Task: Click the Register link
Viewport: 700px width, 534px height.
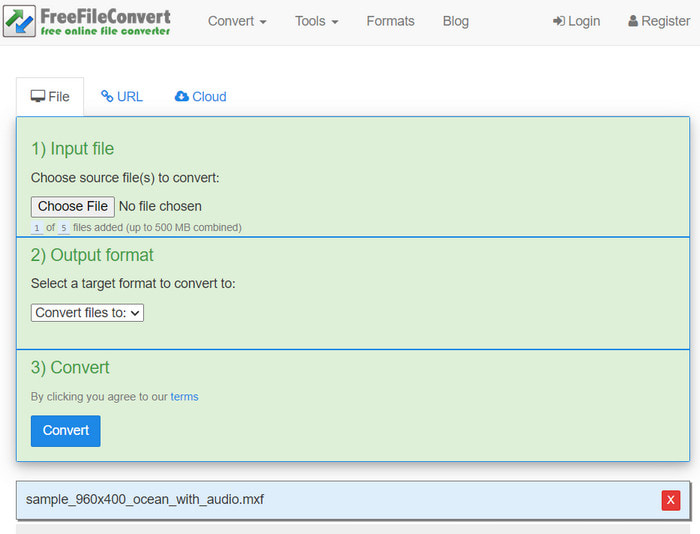Action: coord(659,21)
